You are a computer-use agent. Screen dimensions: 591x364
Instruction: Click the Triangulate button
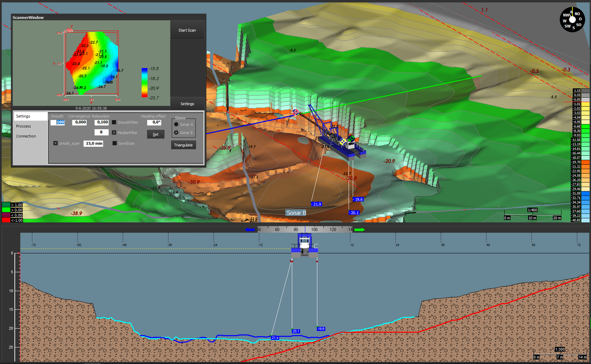[183, 145]
